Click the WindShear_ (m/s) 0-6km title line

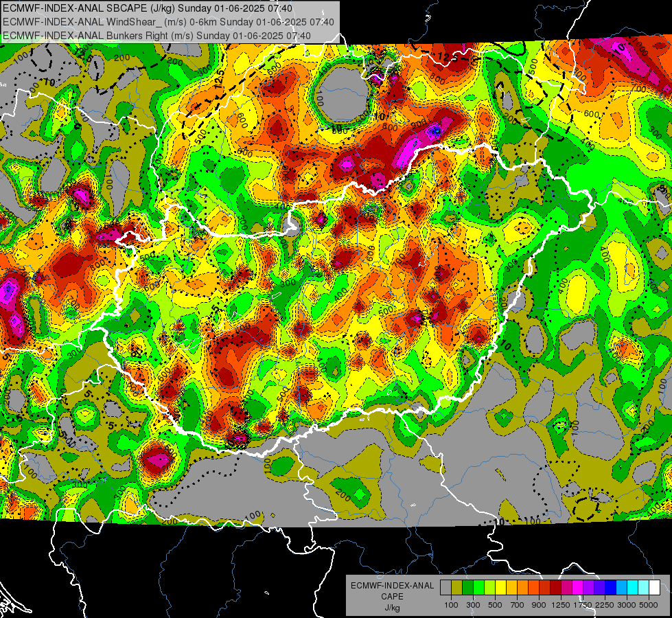point(168,22)
